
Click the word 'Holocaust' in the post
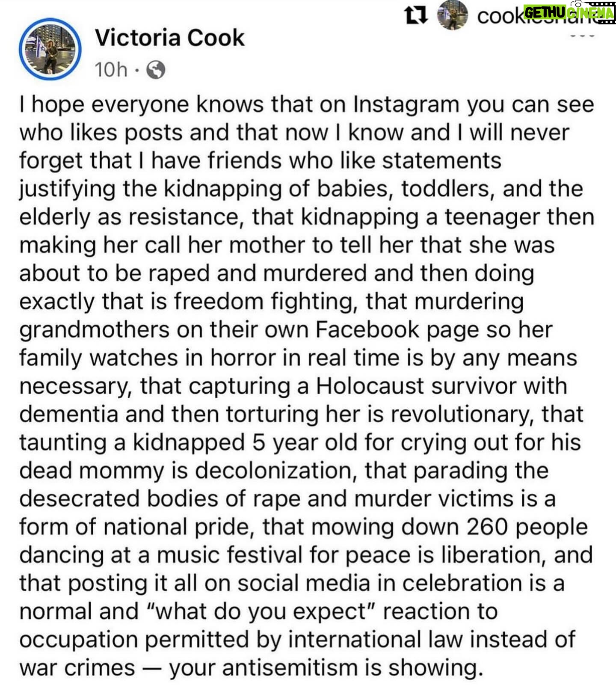369,386
